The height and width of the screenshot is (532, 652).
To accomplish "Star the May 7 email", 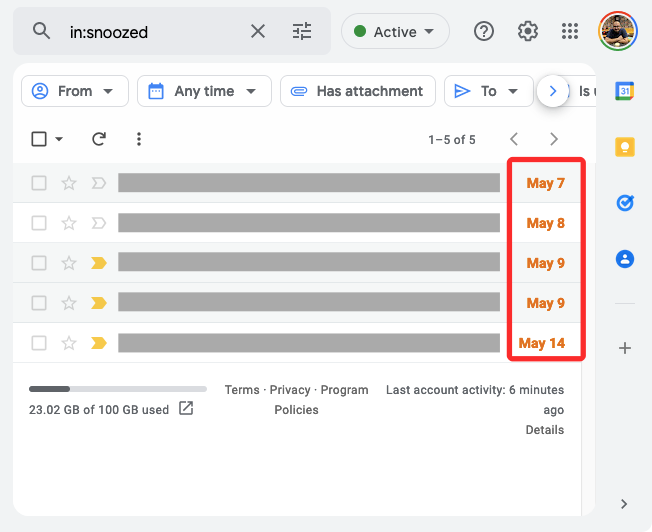I will click(x=69, y=183).
